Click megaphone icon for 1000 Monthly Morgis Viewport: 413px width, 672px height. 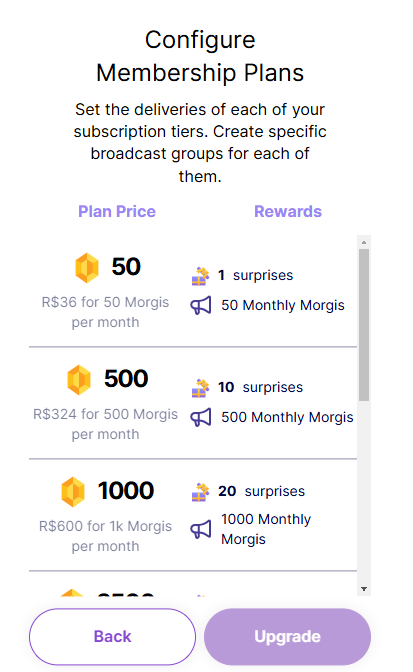201,530
